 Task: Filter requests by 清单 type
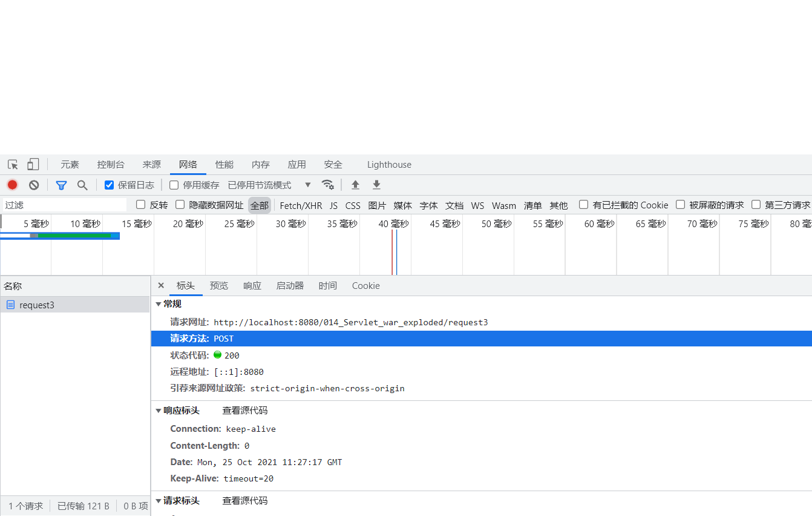click(533, 205)
